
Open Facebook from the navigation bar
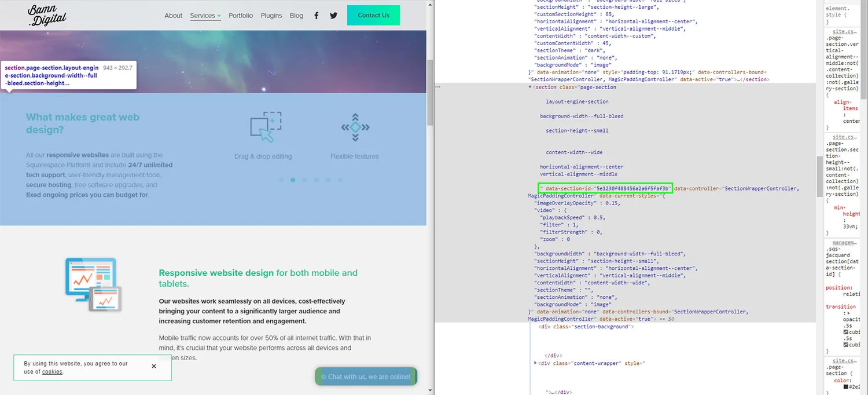coord(316,15)
